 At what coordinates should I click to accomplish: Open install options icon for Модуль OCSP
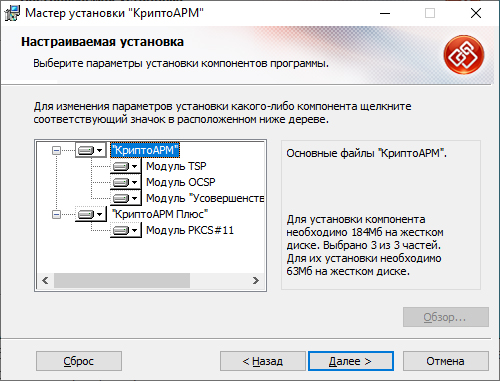click(126, 182)
